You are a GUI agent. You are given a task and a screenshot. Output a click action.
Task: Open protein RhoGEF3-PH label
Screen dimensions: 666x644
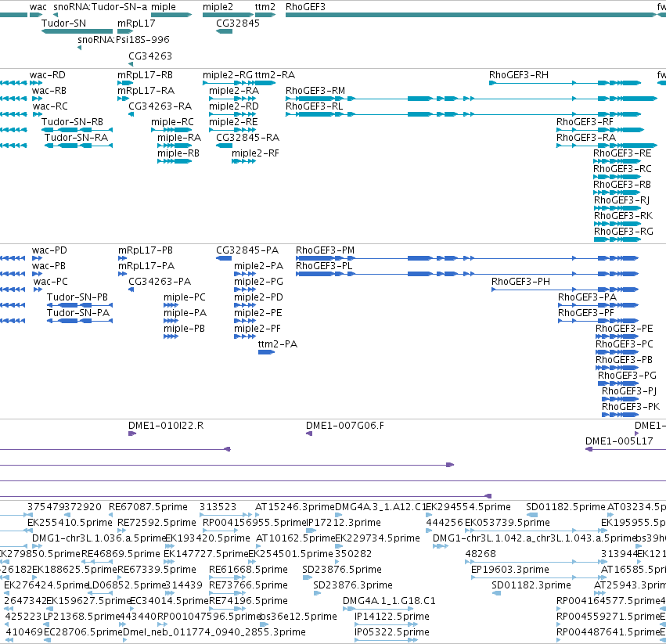520,282
